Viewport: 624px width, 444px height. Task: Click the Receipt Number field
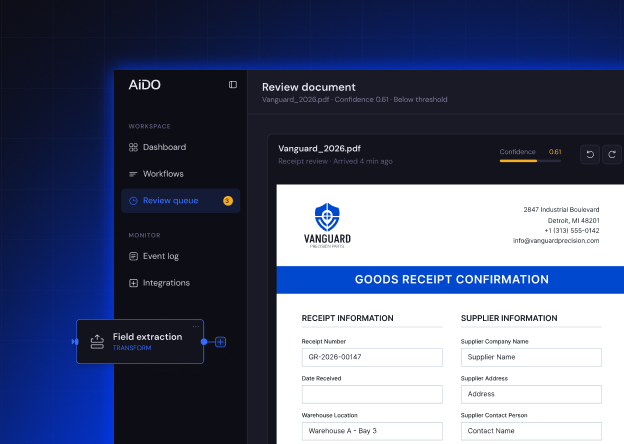tap(372, 357)
